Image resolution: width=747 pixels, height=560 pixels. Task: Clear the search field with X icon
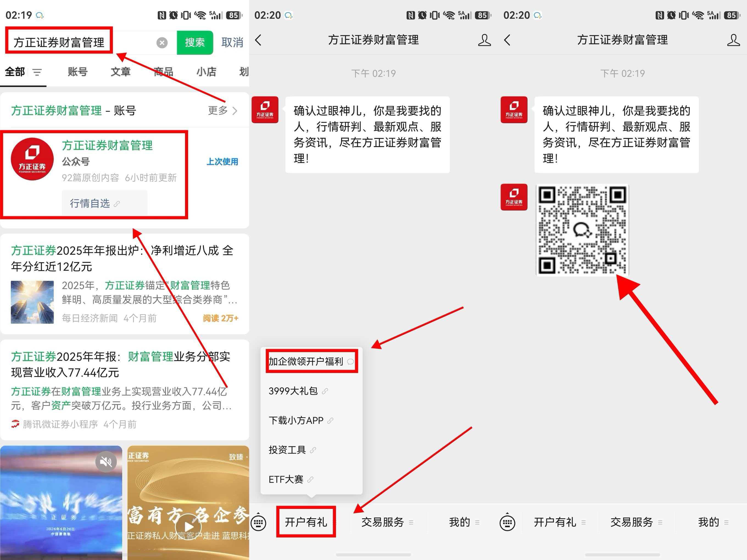coord(162,43)
